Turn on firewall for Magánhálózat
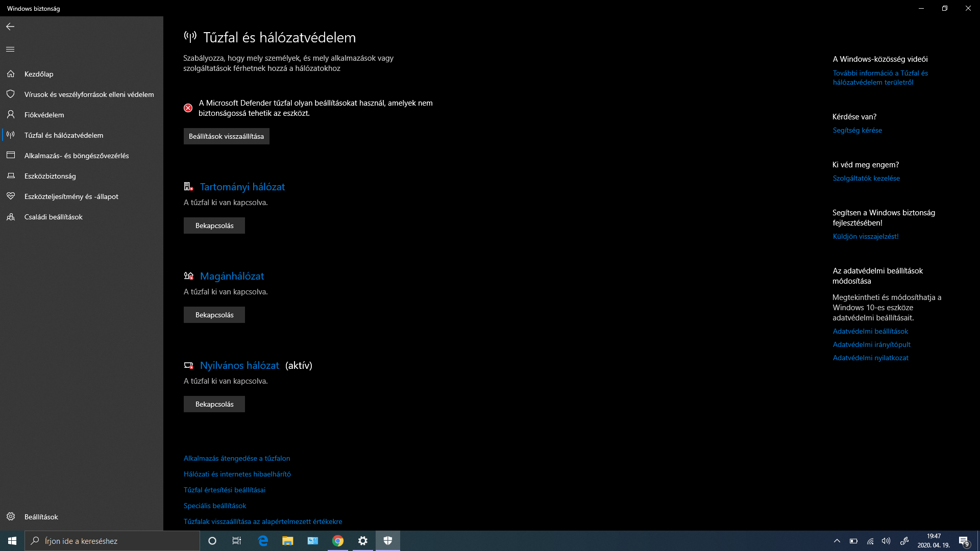 pyautogui.click(x=214, y=315)
